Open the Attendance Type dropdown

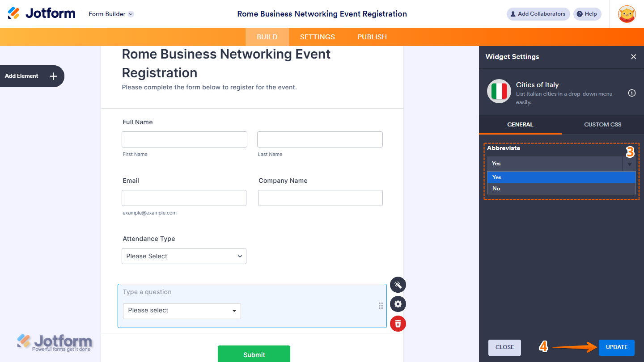[x=184, y=256]
